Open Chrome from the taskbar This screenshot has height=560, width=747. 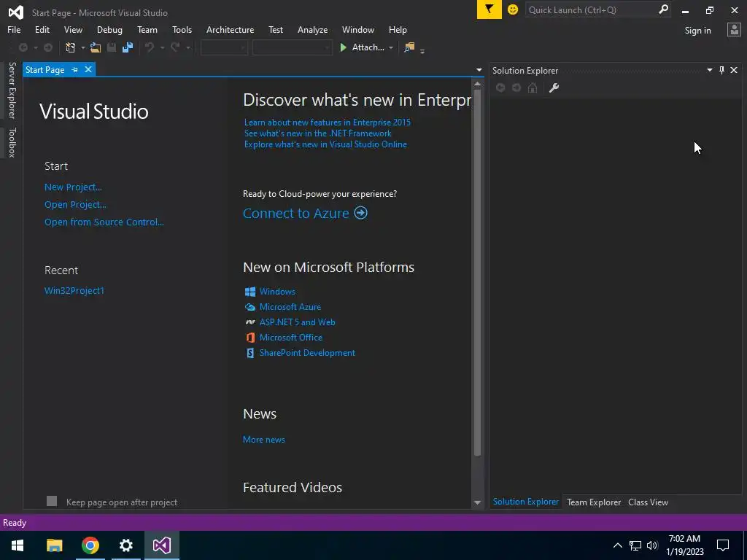point(90,545)
